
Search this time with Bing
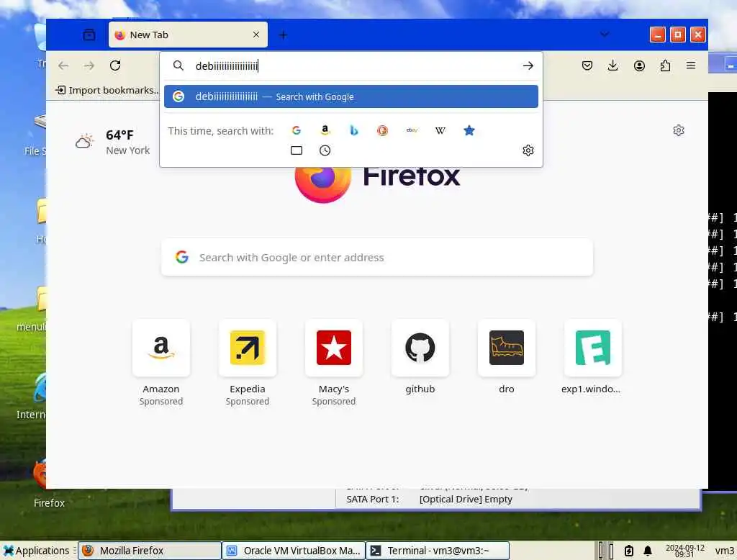(x=354, y=130)
